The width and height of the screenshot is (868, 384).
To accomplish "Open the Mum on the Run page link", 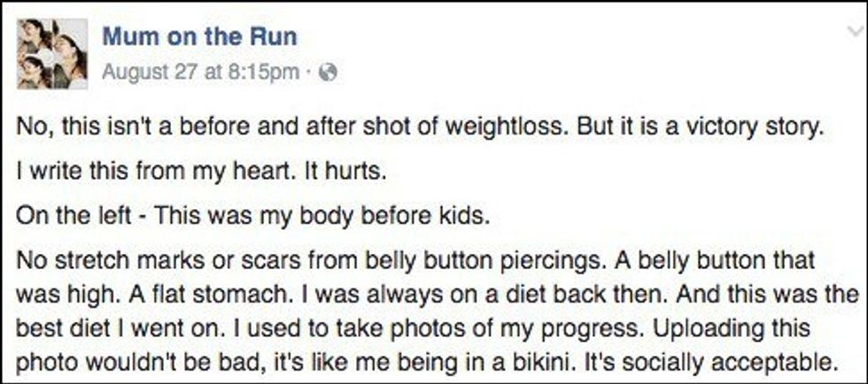I will (199, 36).
